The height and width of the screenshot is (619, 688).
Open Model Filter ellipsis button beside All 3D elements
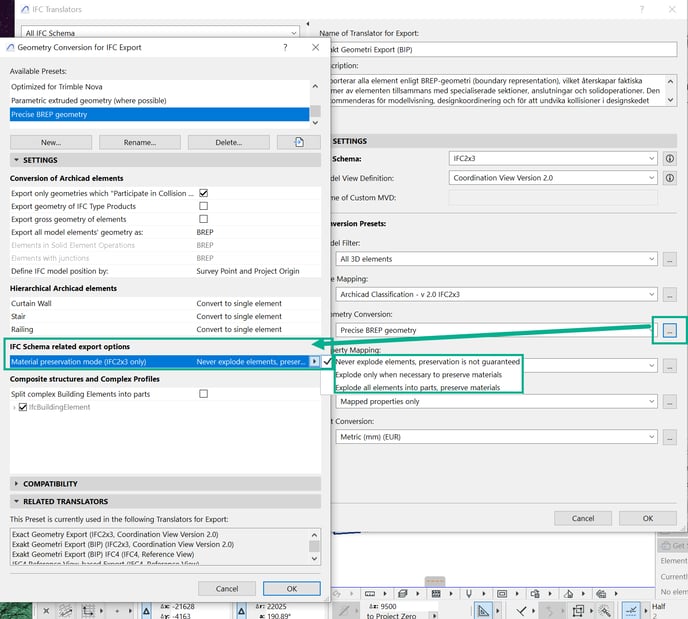pos(670,259)
